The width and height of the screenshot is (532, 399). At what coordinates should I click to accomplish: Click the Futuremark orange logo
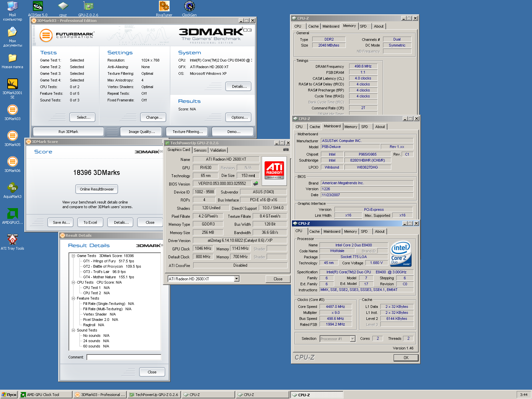coord(46,35)
